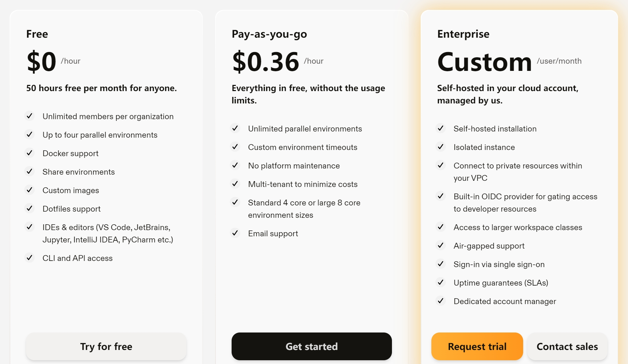This screenshot has height=364, width=628.
Task: Click the checkmark next to Docker support
Action: click(x=30, y=153)
